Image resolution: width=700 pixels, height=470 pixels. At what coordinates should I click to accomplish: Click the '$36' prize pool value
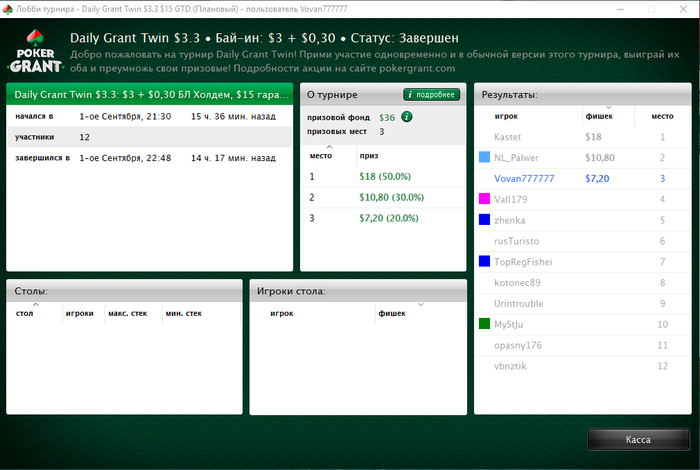point(387,117)
